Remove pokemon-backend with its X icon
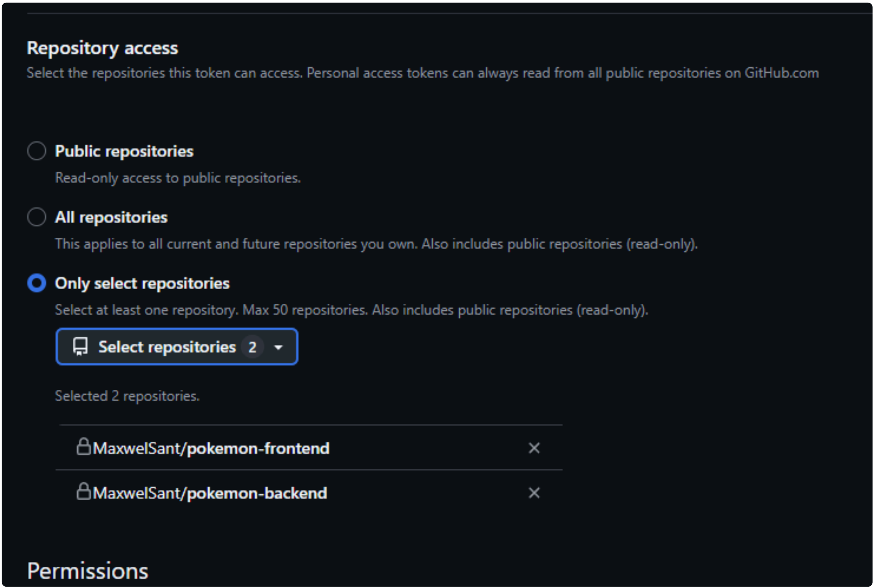This screenshot has height=588, width=875. 534,493
